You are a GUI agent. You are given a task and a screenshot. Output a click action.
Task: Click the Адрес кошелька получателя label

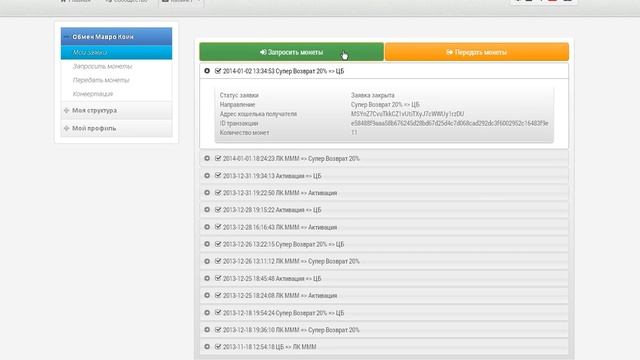258,114
